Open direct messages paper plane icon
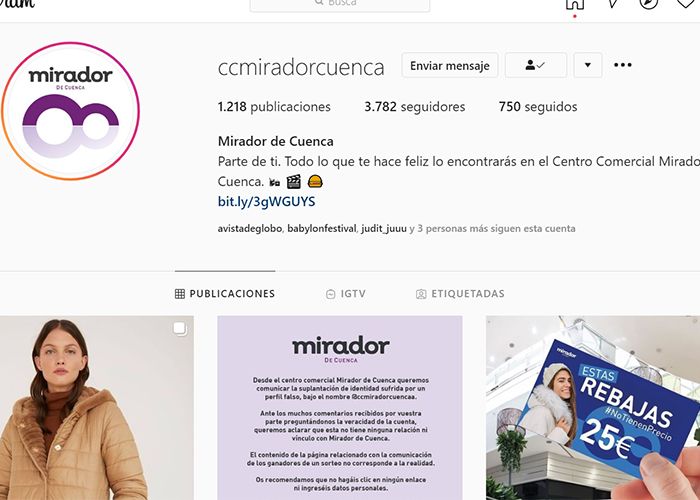 click(x=612, y=4)
